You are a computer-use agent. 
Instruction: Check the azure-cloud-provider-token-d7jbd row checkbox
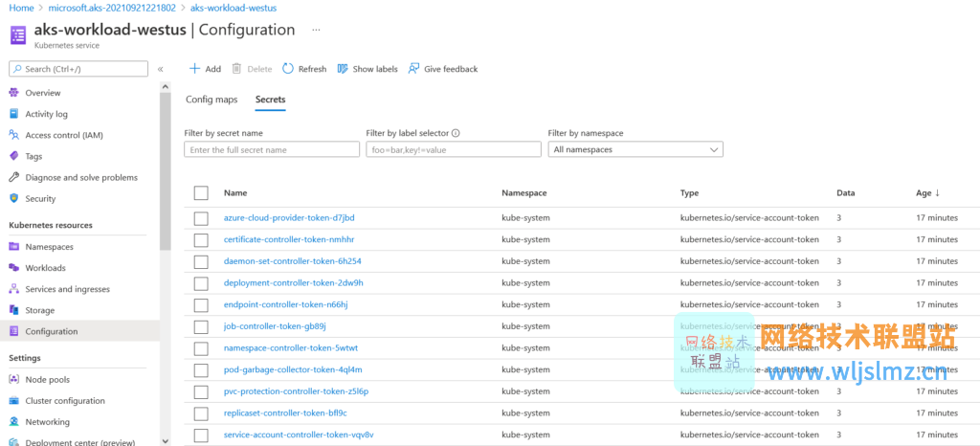point(201,218)
